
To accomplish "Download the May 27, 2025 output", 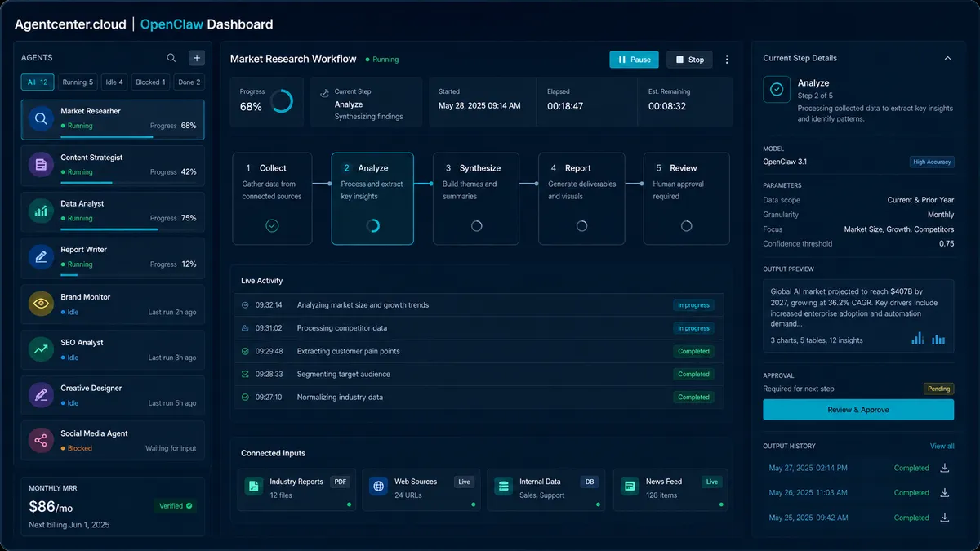I will [945, 468].
